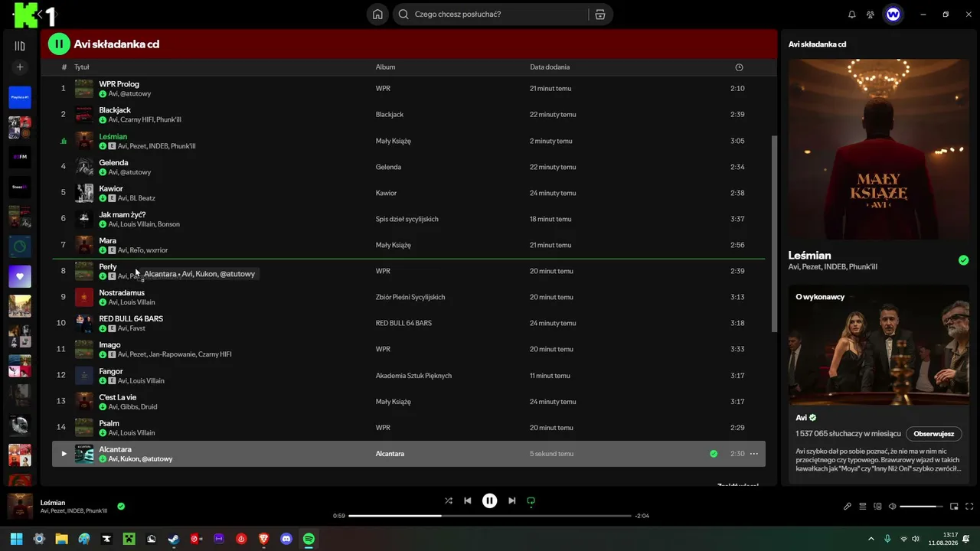This screenshot has height=551, width=980.
Task: Pause playback in the bottom player bar
Action: tap(490, 500)
